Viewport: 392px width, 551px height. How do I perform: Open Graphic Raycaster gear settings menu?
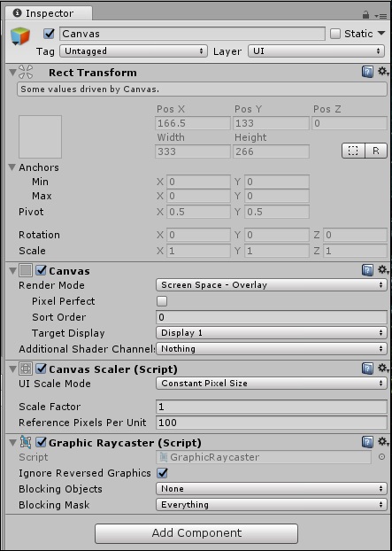[x=383, y=442]
